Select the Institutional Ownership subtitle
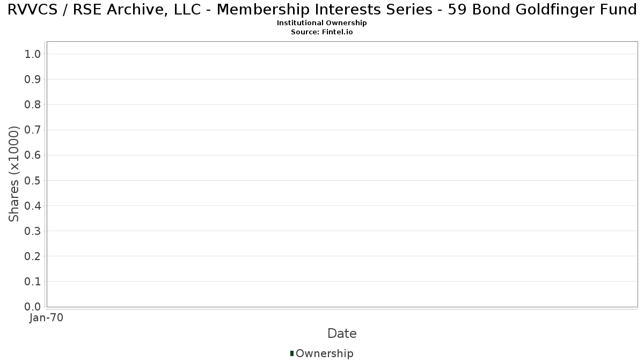 (322, 23)
